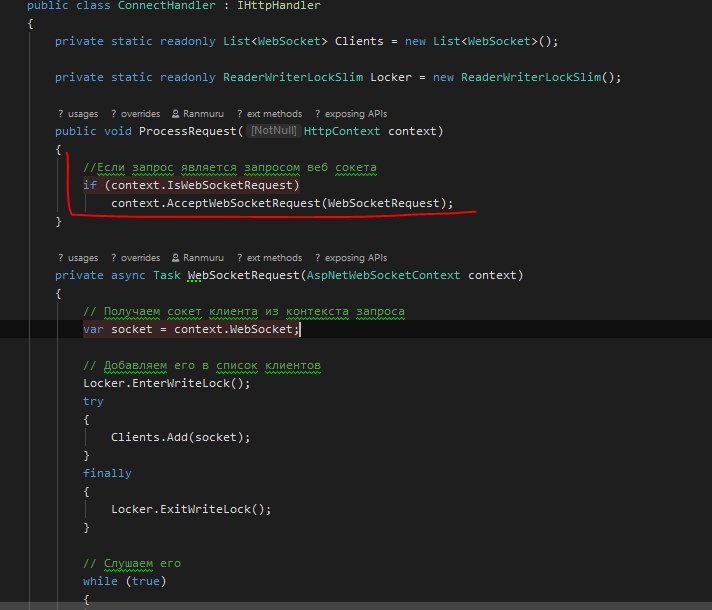Click the HttpContext parameter type
The image size is (712, 610).
pyautogui.click(x=341, y=131)
